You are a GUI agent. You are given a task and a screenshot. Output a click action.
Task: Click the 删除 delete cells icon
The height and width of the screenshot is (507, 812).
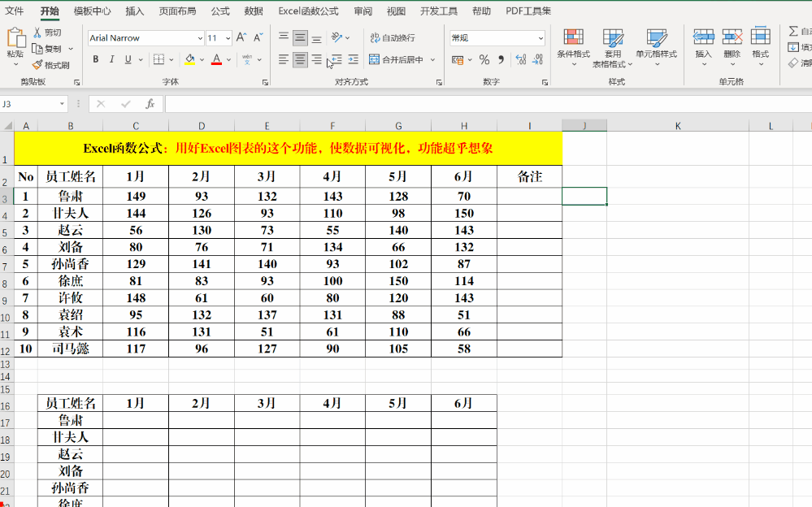(x=732, y=37)
